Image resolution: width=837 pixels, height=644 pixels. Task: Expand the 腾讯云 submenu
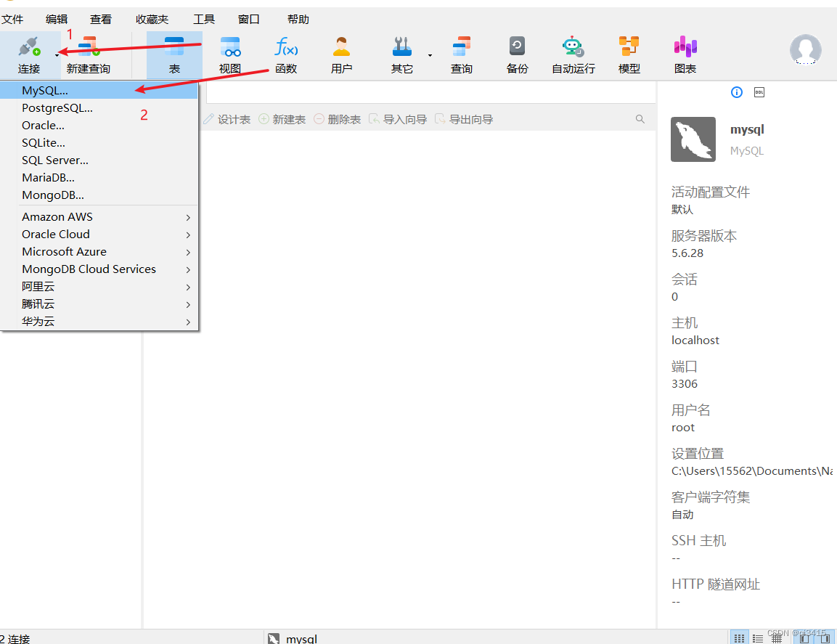pos(99,303)
